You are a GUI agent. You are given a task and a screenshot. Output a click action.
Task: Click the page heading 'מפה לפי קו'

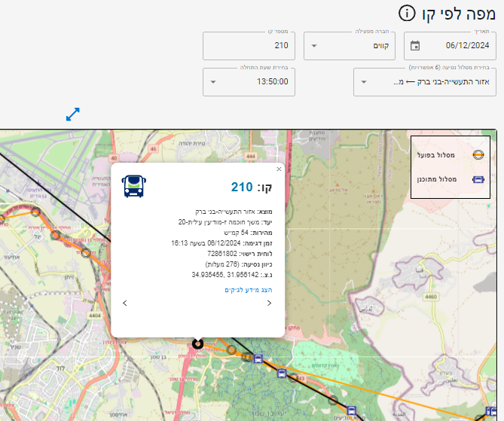[x=459, y=14]
